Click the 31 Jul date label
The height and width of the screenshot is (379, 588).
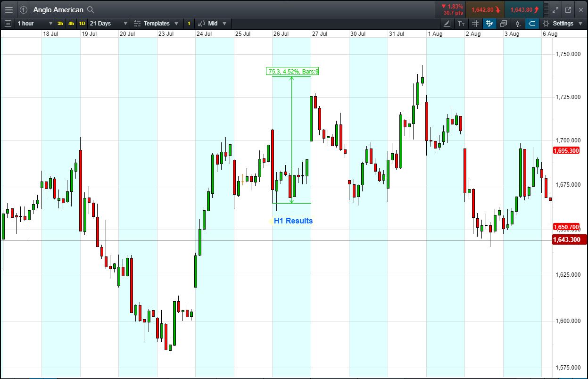coord(397,34)
